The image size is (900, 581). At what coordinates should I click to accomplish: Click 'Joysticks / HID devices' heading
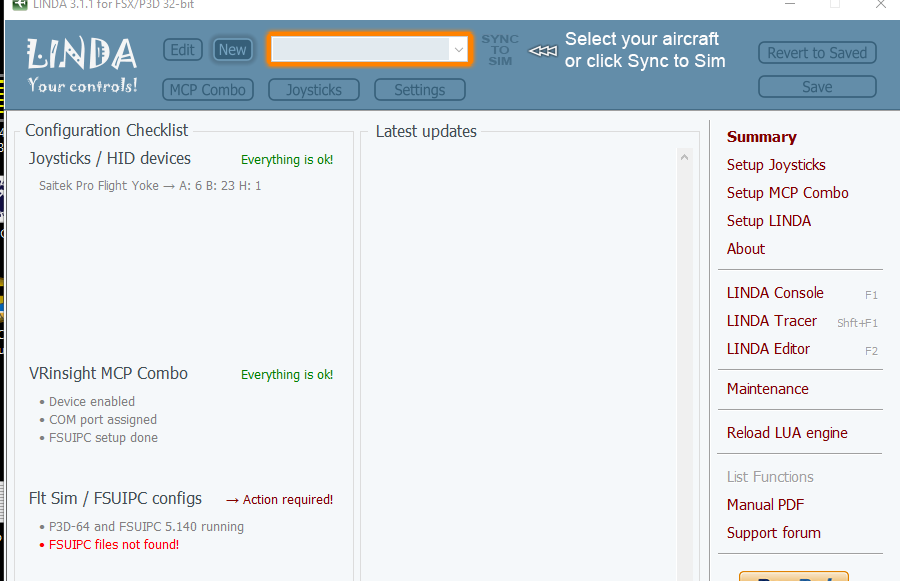pos(110,158)
